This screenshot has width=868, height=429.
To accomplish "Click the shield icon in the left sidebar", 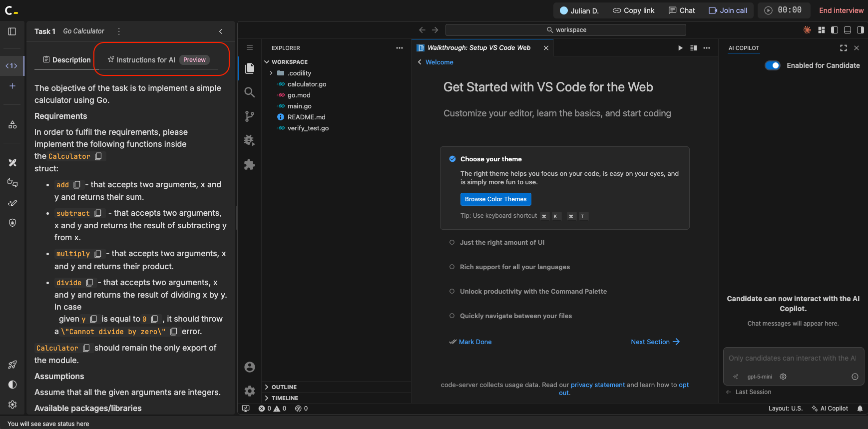I will [x=12, y=223].
